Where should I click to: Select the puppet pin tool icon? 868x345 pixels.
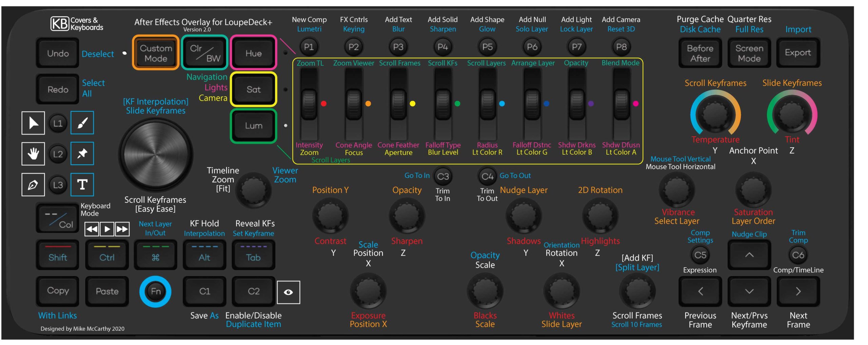click(82, 154)
